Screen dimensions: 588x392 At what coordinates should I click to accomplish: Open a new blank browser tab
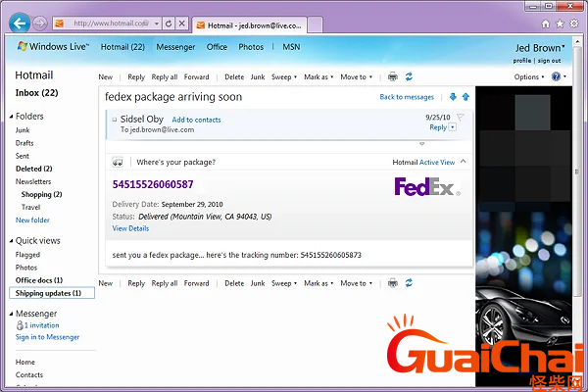point(315,25)
